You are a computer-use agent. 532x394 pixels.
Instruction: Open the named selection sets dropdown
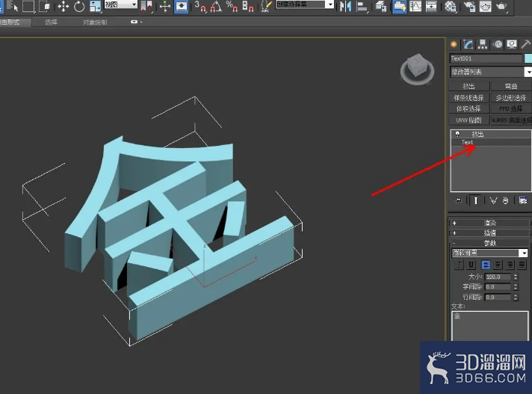point(304,4)
